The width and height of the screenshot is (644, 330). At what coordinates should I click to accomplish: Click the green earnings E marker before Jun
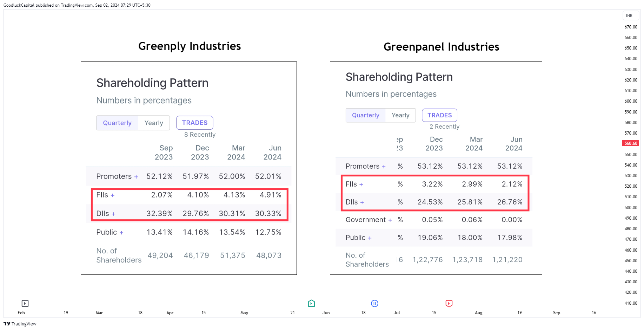click(311, 303)
